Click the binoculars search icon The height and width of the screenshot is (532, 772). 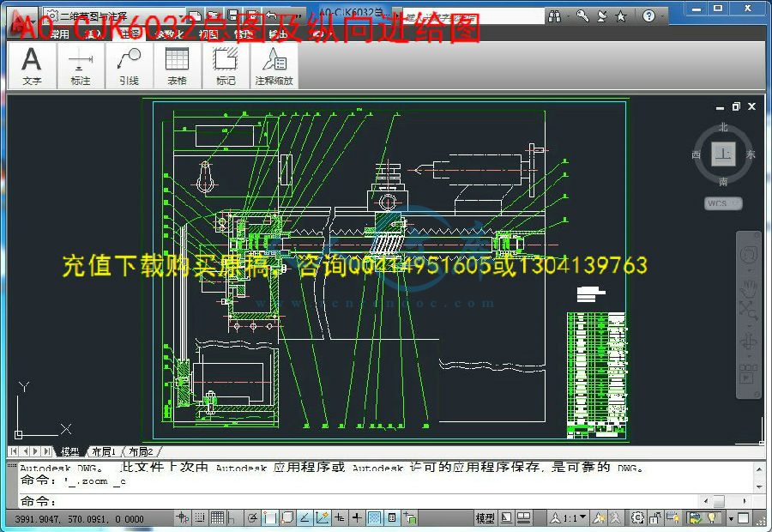(554, 16)
